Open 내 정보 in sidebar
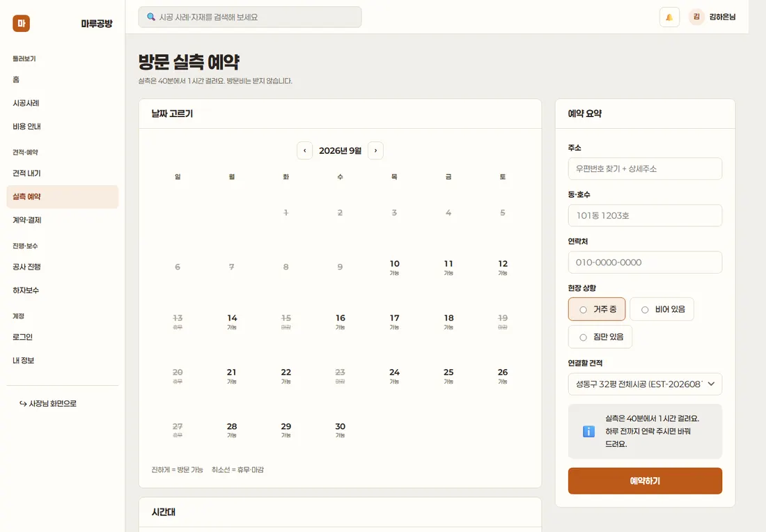766x532 pixels. (63, 361)
